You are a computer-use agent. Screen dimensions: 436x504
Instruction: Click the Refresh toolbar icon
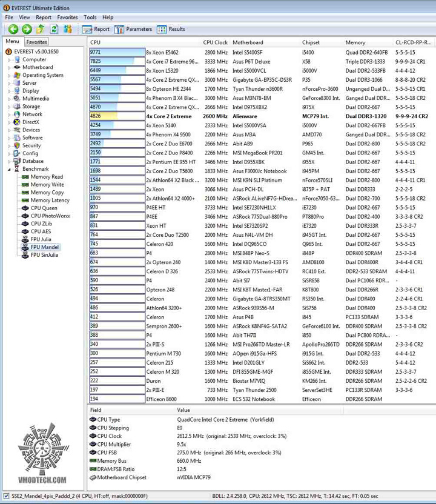coord(54,29)
